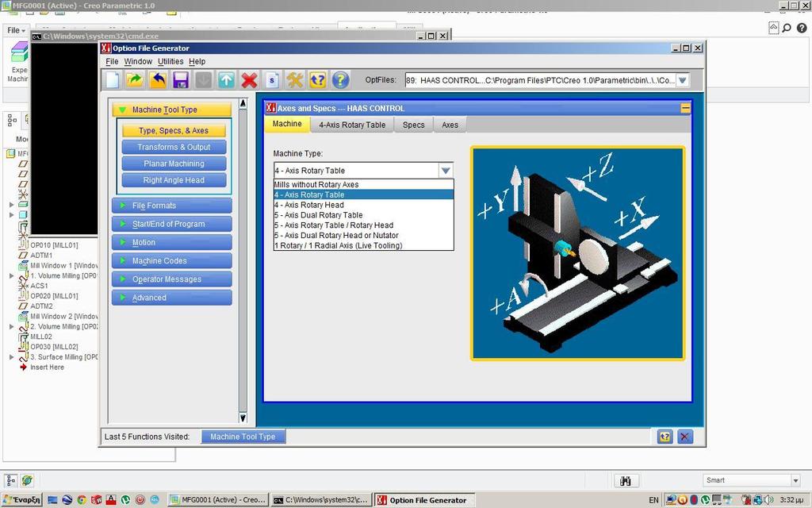
Task: Click the blue question mark help icon
Action: pyautogui.click(x=340, y=80)
